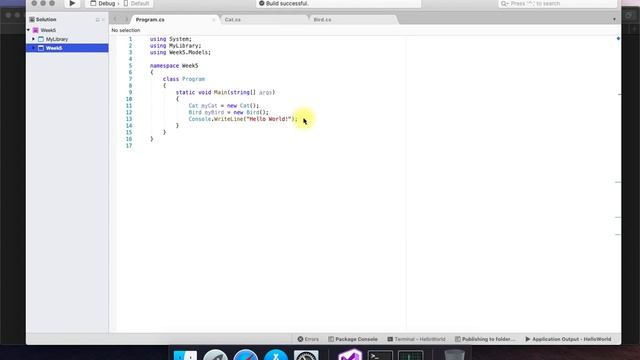640x360 pixels.
Task: Open Terminal from the Dock
Action: (x=380, y=355)
